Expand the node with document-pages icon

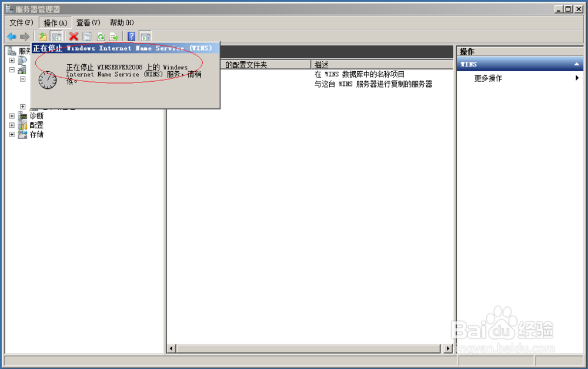tap(12, 60)
